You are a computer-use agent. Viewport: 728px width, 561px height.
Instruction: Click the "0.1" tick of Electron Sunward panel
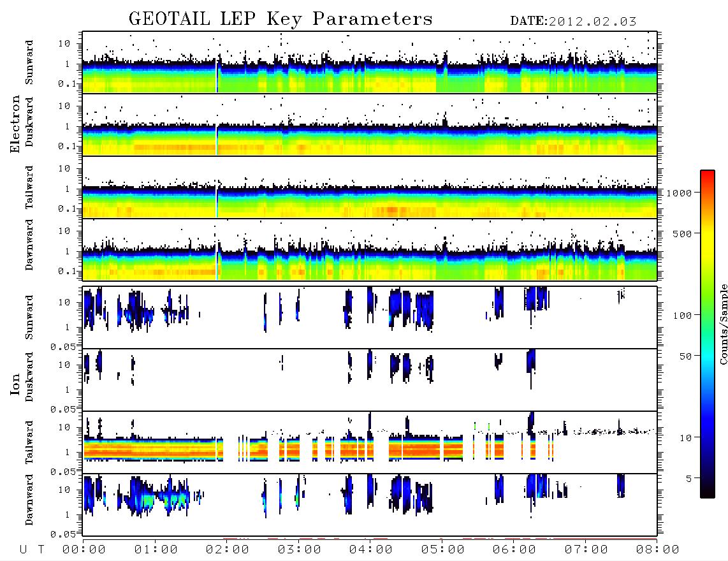click(x=66, y=84)
